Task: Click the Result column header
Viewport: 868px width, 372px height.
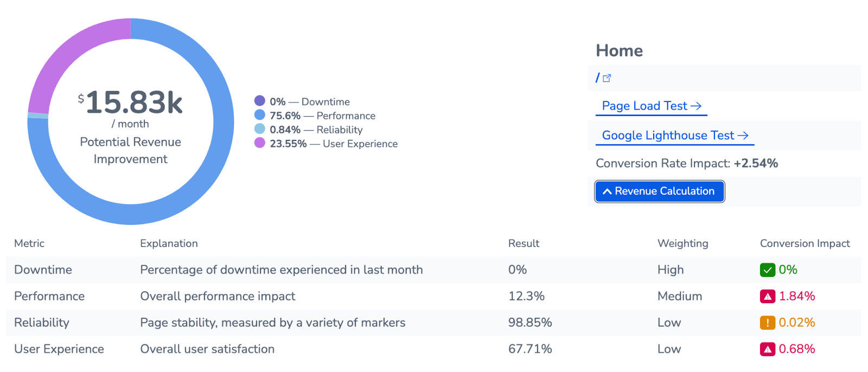Action: 524,243
